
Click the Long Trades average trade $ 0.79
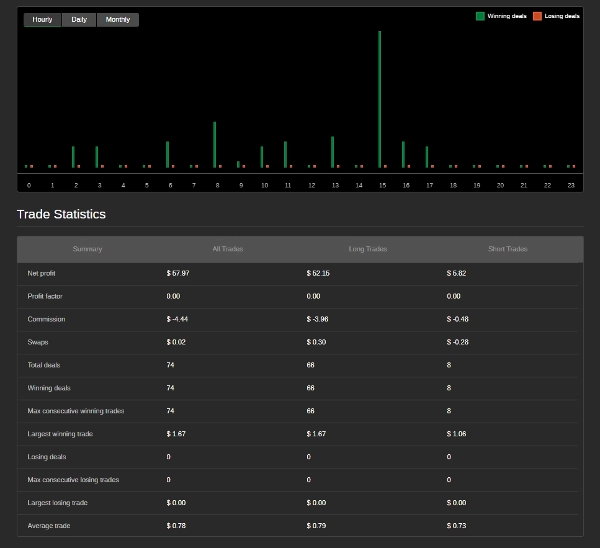(316, 526)
